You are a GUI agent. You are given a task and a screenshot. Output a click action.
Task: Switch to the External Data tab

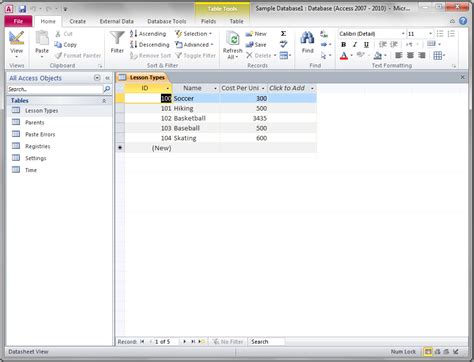(x=117, y=21)
